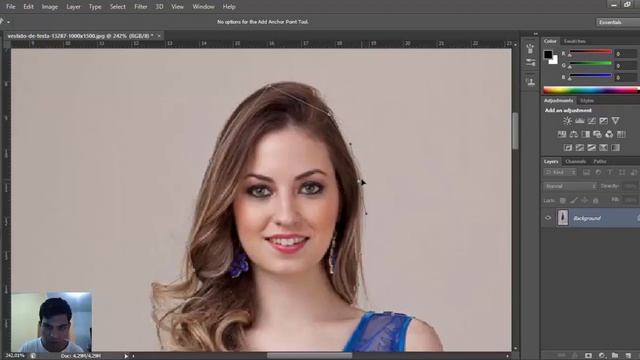Select the Background layer thumbnail
This screenshot has width=640, height=360.
(x=563, y=218)
